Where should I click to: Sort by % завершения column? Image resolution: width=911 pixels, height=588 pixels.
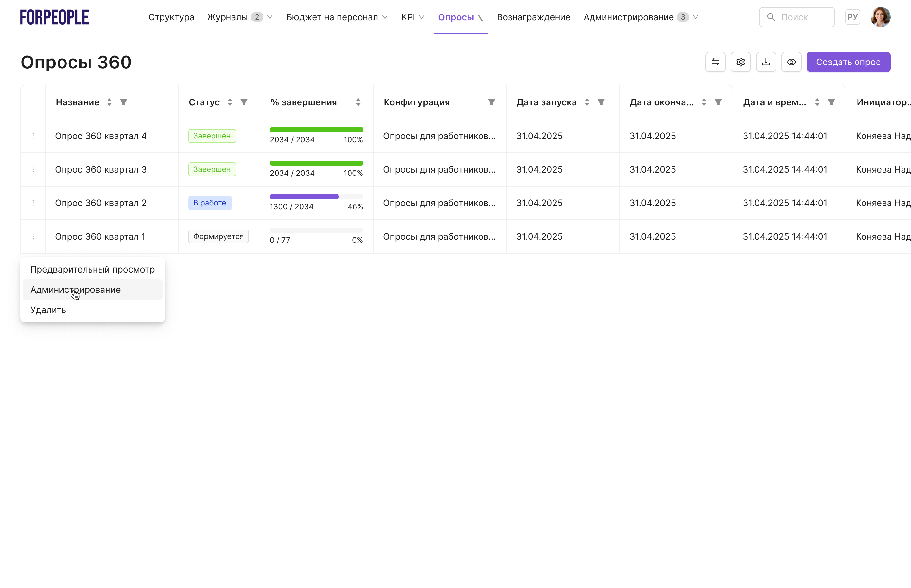(358, 102)
